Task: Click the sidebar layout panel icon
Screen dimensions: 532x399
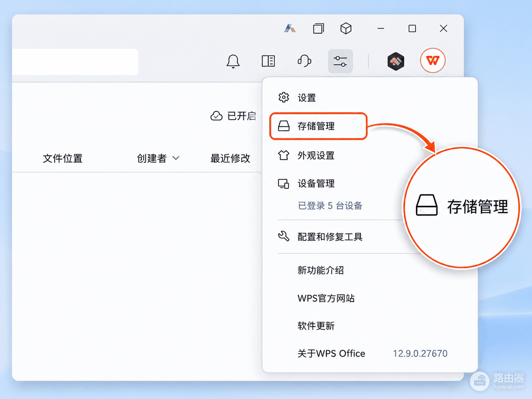Action: tap(268, 61)
